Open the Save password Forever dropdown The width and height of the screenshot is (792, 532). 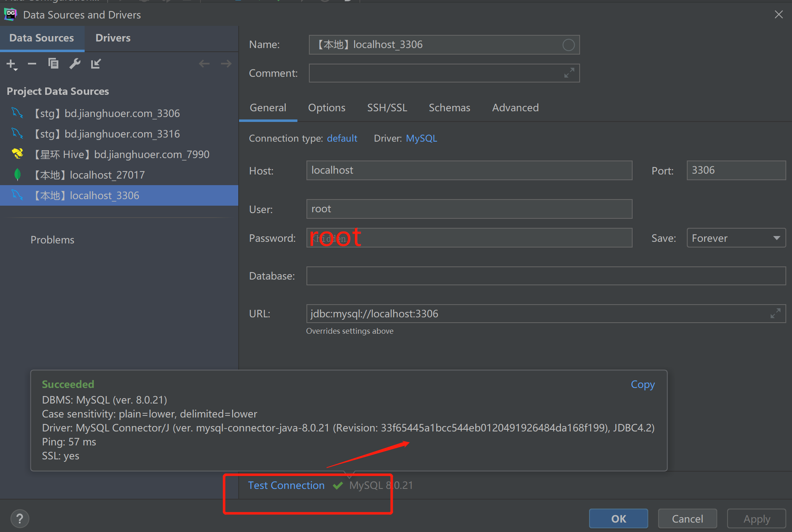[x=736, y=238]
